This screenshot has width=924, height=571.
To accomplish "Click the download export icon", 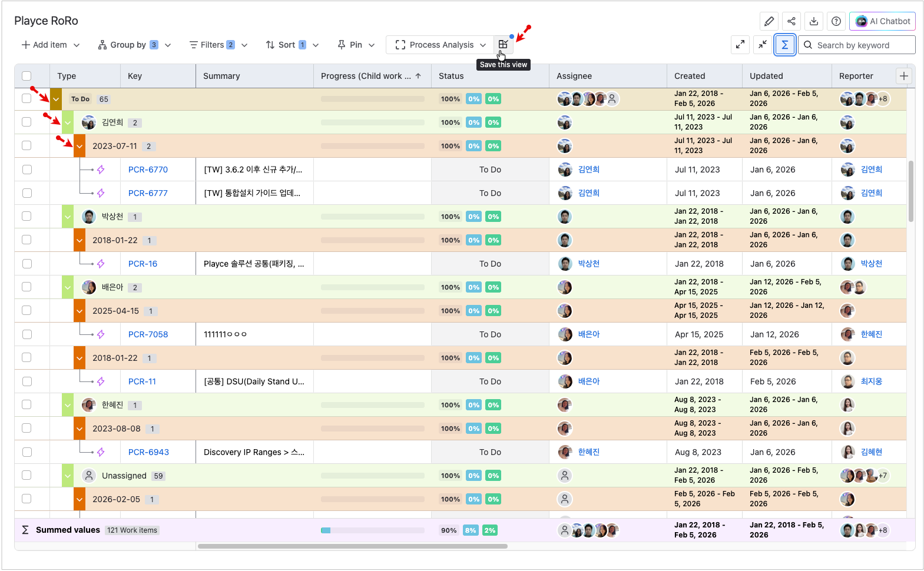I will click(x=813, y=21).
